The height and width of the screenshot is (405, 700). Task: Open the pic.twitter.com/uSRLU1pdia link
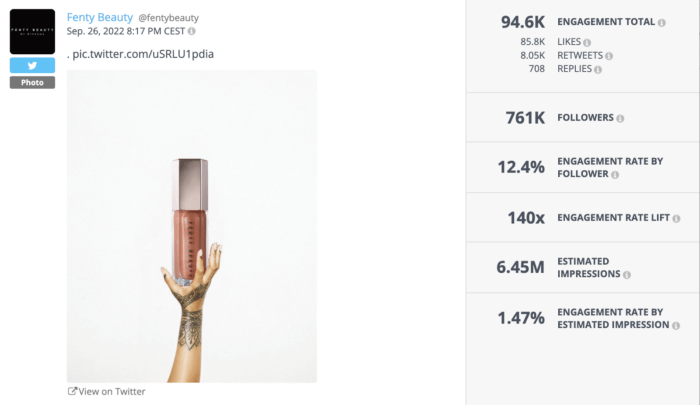point(143,54)
